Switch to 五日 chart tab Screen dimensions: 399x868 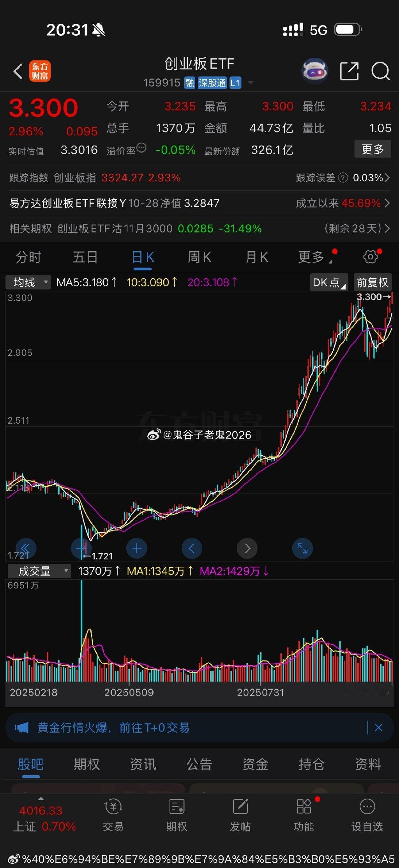(x=85, y=257)
